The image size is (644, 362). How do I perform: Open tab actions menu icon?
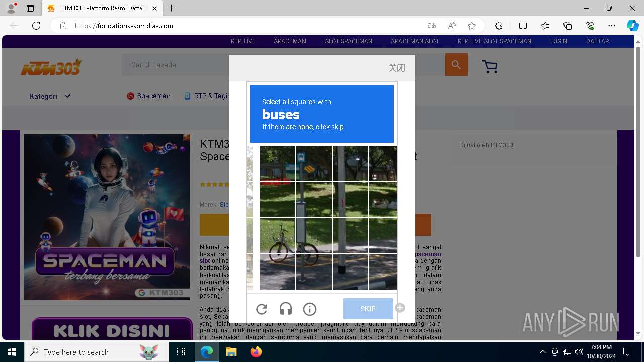(30, 8)
